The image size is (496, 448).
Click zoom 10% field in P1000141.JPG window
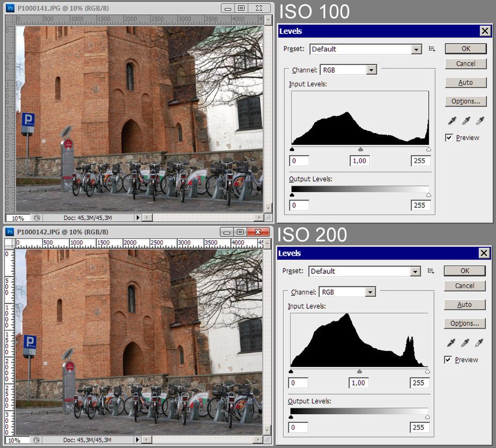(x=18, y=218)
